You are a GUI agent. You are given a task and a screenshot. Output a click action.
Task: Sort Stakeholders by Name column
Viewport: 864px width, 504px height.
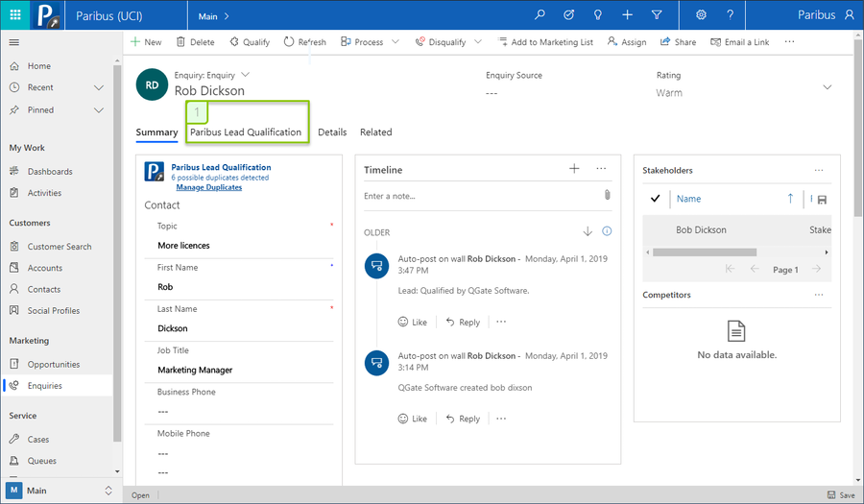(688, 199)
